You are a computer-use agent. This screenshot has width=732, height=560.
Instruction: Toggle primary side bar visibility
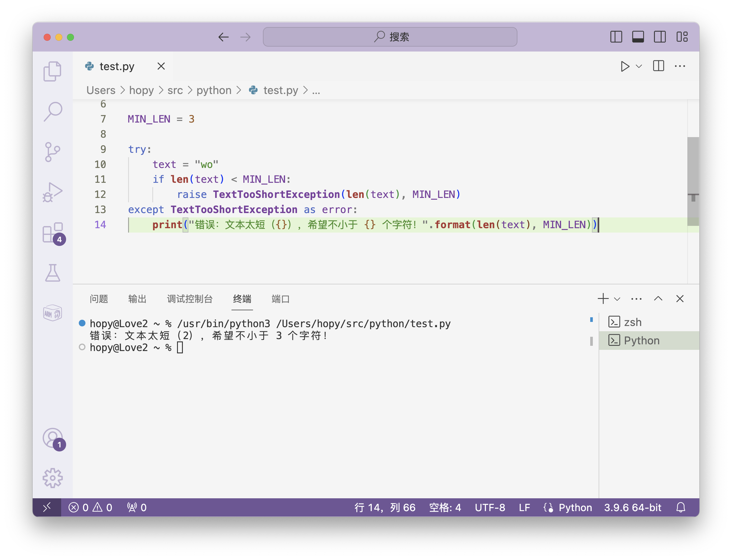616,37
